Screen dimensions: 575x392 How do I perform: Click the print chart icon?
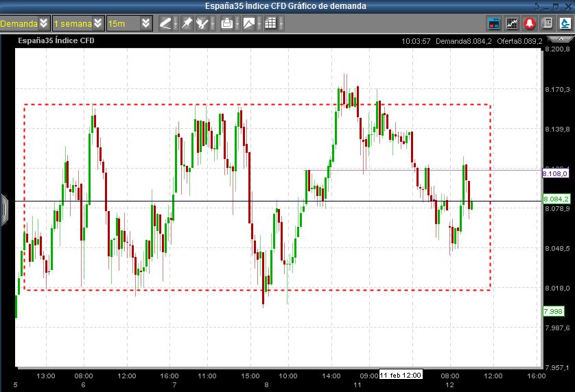pos(227,23)
